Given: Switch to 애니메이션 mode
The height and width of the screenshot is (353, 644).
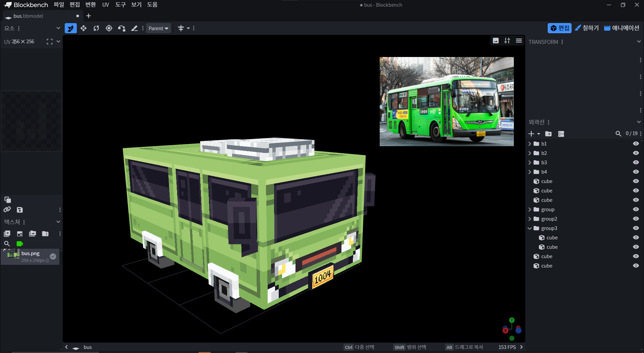Looking at the screenshot, I should [622, 28].
